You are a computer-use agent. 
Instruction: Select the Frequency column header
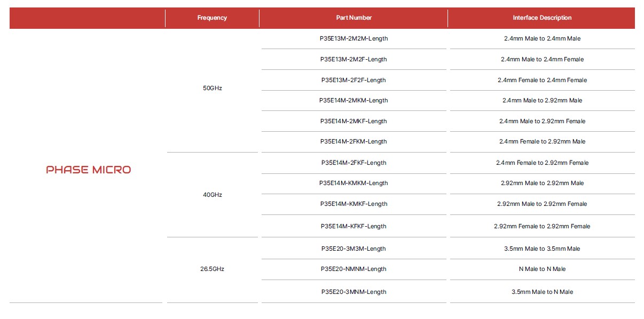[212, 18]
